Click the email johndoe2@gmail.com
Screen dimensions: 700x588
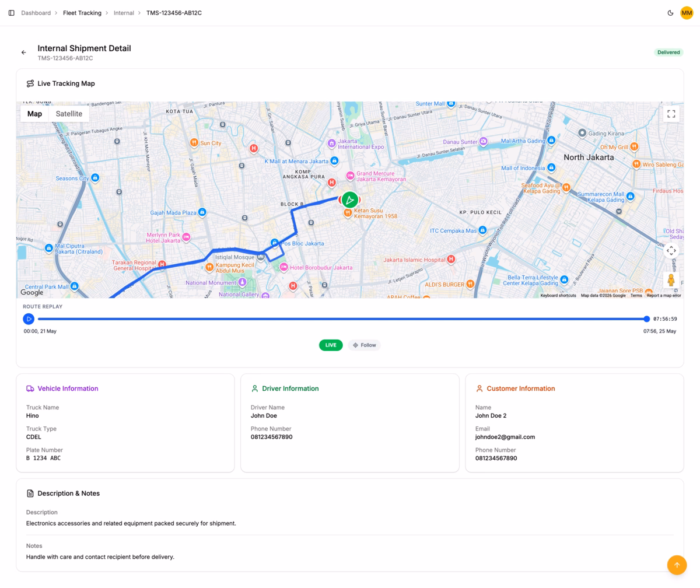[505, 437]
